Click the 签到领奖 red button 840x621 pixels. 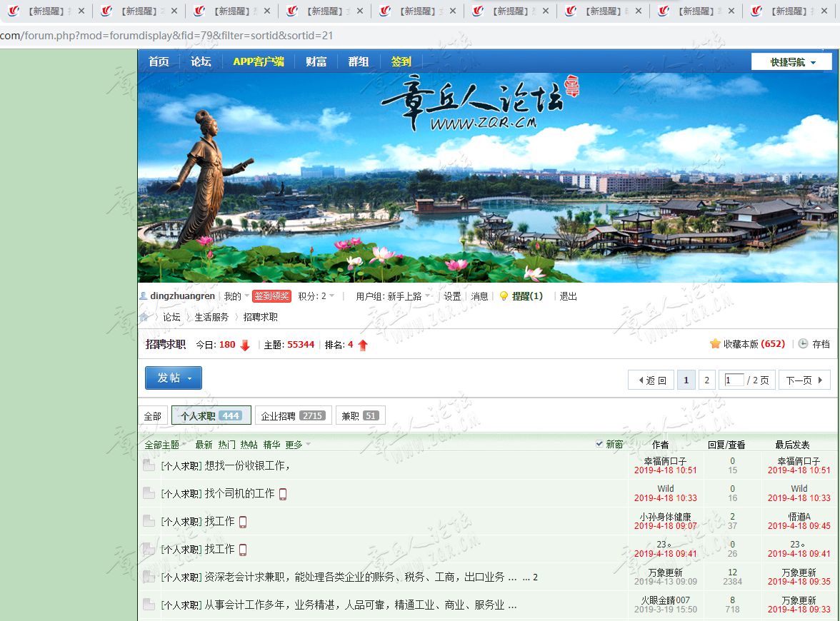coord(271,296)
